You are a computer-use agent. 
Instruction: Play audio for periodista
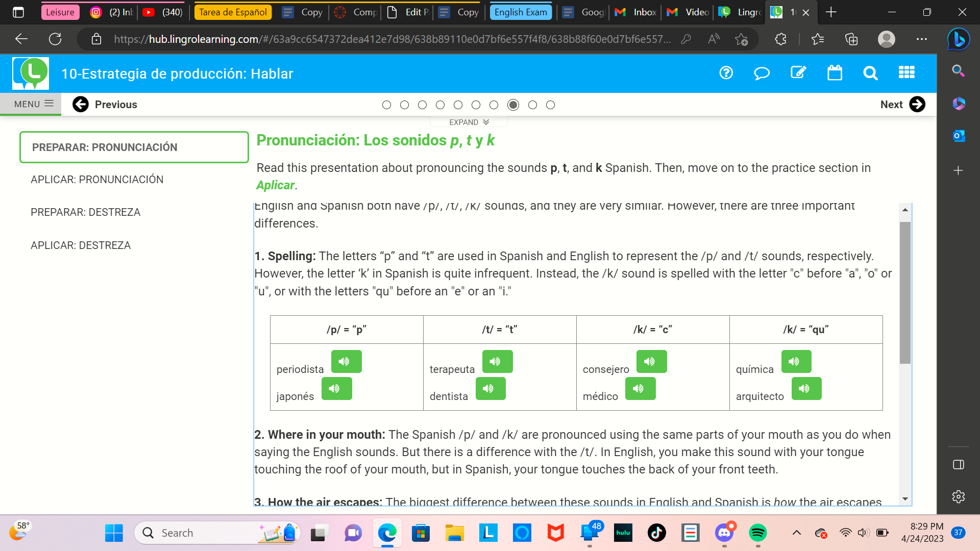pos(346,361)
